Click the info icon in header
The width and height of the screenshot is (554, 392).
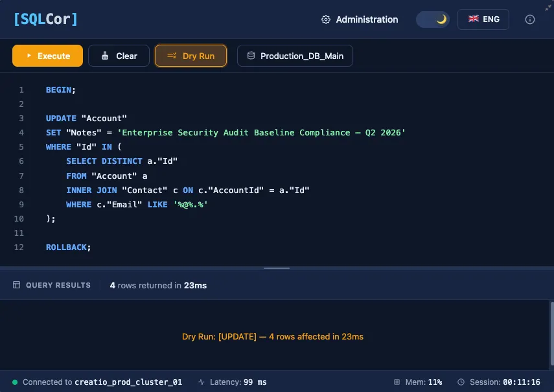[529, 19]
